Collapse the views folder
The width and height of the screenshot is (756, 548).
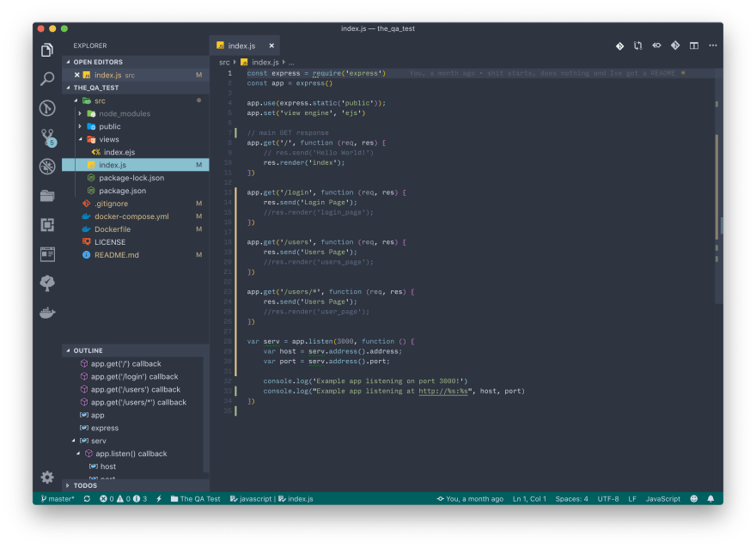click(x=80, y=139)
